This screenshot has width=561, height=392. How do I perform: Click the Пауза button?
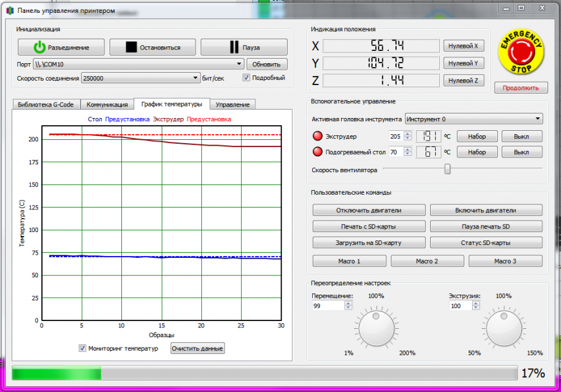click(244, 47)
